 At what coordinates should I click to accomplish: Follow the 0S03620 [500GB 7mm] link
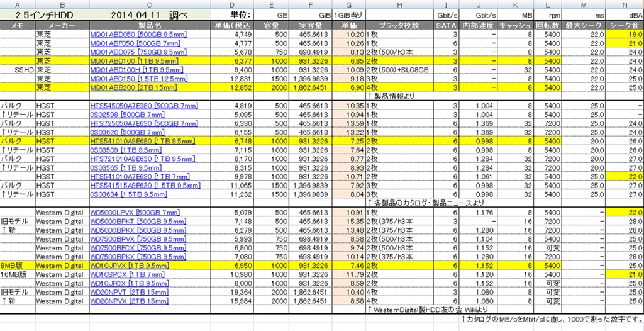tap(127, 132)
